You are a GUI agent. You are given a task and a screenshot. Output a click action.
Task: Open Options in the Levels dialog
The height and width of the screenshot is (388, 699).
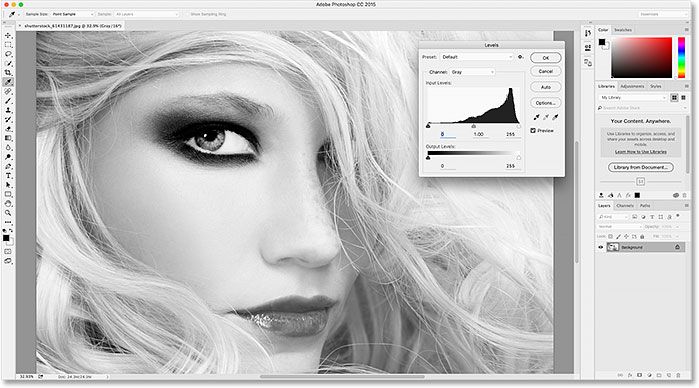tap(546, 103)
